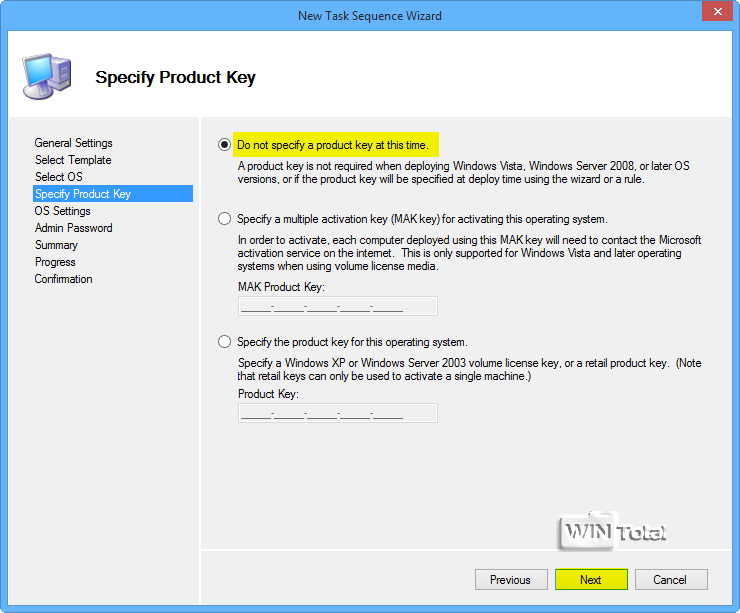Image resolution: width=740 pixels, height=613 pixels.
Task: Select "Do not specify a product key" option
Action: [224, 145]
